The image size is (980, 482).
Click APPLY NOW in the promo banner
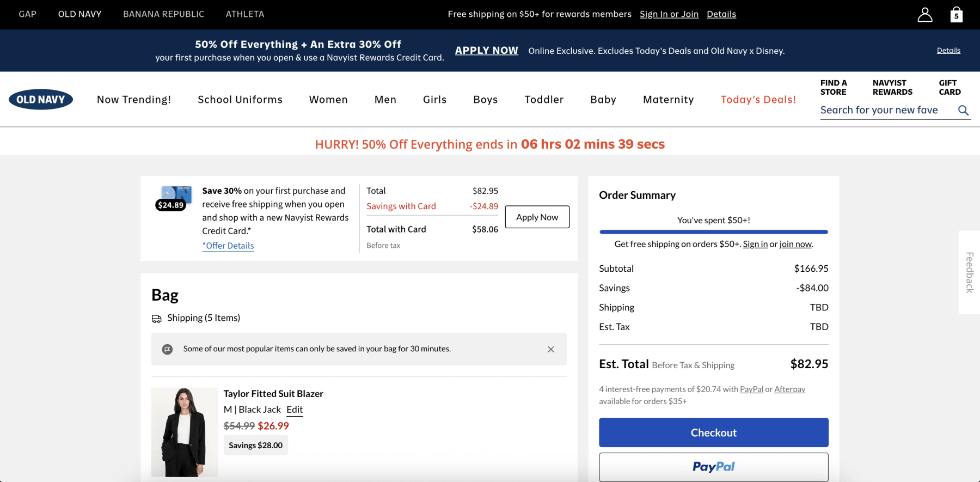pyautogui.click(x=487, y=51)
